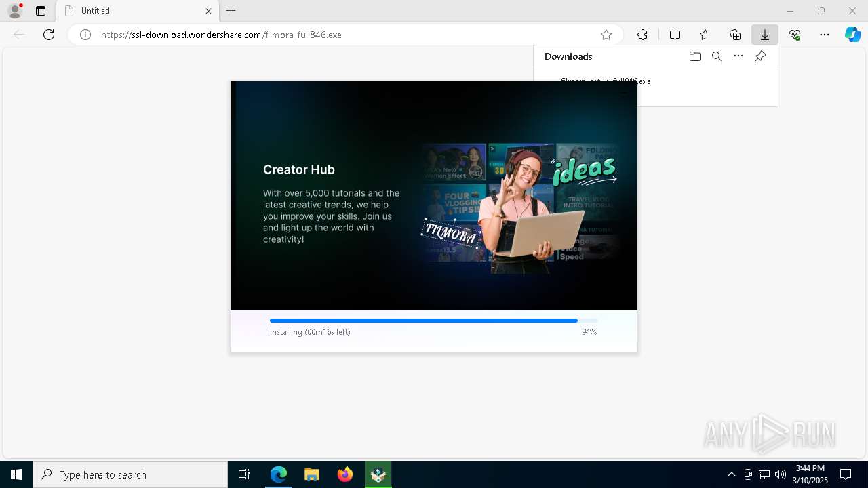
Task: Click the taskbar search box
Action: click(130, 474)
